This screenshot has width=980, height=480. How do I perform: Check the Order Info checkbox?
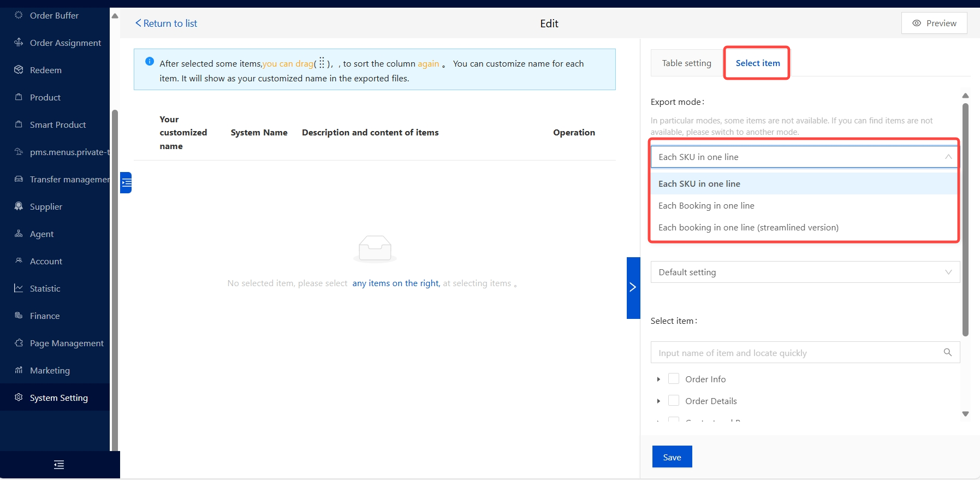[x=674, y=379]
